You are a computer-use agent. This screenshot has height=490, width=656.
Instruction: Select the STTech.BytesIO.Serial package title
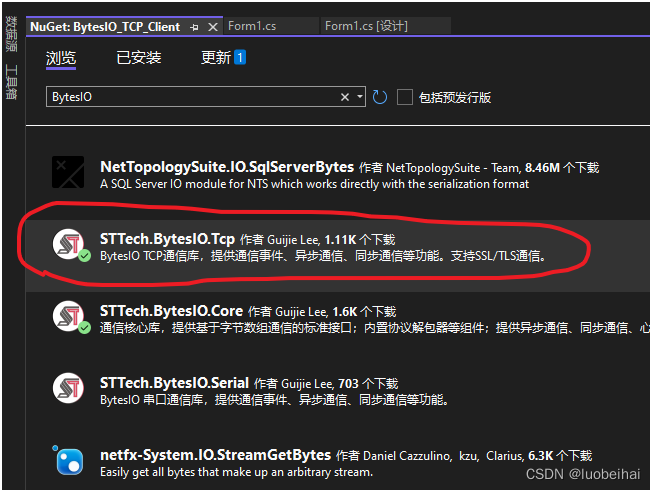click(x=174, y=383)
